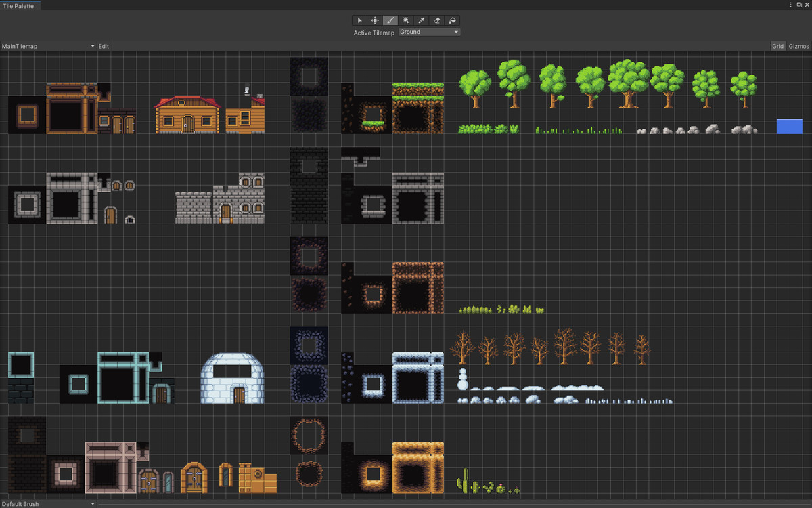Select the Paint Brush tool
The width and height of the screenshot is (812, 508).
(390, 20)
